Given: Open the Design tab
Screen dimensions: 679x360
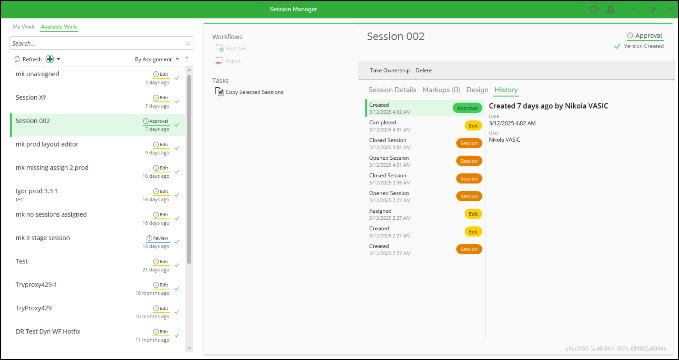Looking at the screenshot, I should 477,90.
